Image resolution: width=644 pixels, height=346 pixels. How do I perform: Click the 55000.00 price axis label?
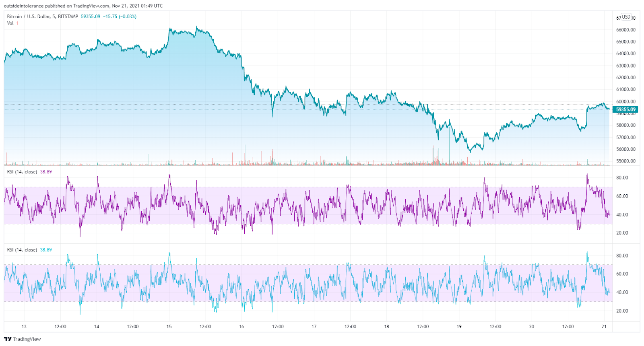(626, 161)
